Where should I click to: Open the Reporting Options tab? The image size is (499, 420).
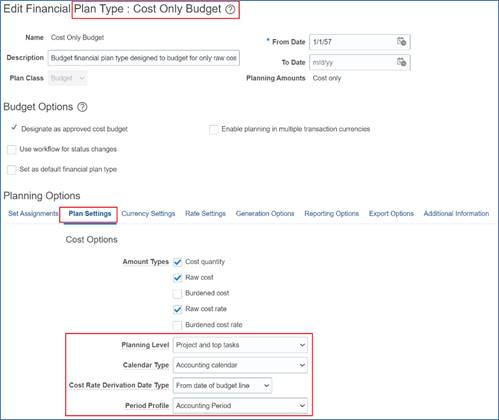332,214
